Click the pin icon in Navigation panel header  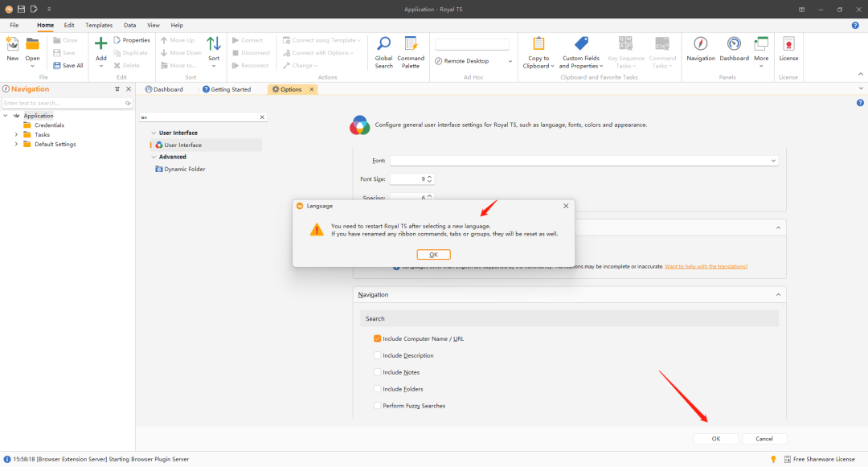click(x=117, y=89)
